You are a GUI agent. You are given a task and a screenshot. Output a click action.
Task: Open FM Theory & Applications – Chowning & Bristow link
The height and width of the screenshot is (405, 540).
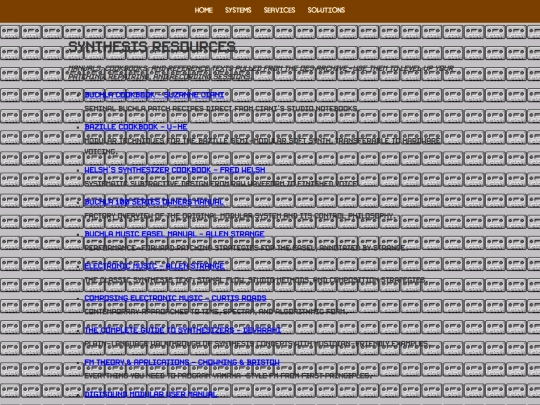pos(182,362)
